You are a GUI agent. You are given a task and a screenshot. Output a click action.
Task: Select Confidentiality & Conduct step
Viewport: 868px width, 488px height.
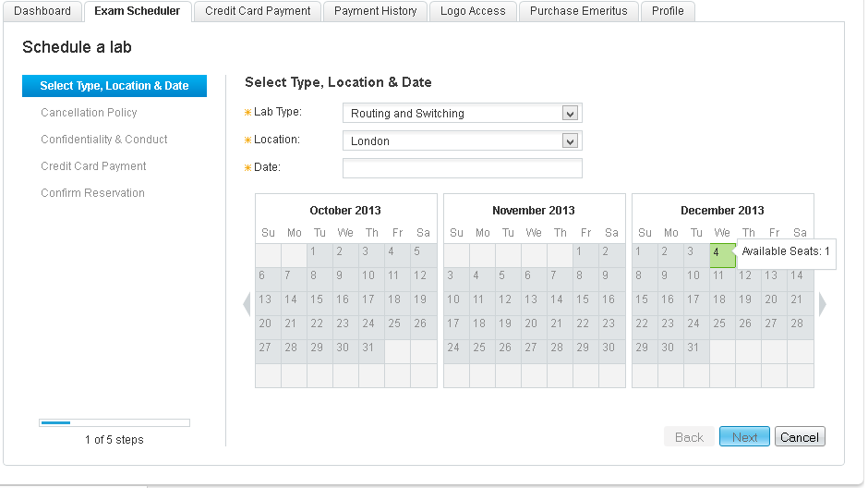coord(104,140)
